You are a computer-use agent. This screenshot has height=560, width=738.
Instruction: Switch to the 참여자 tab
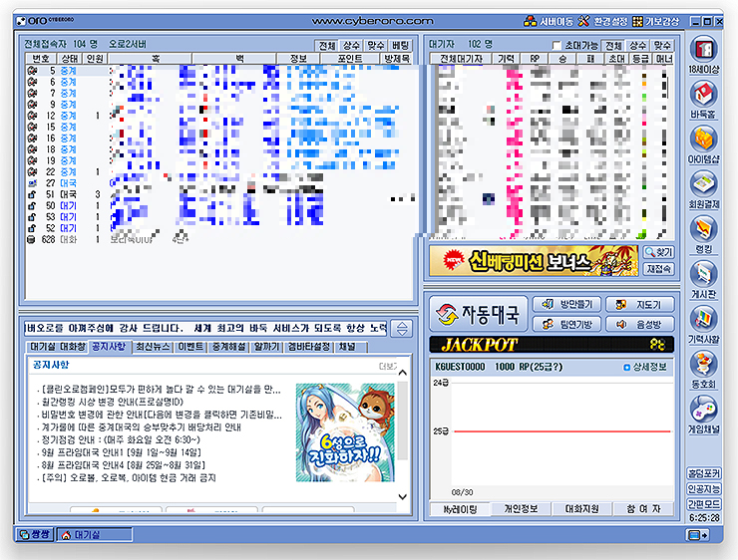pyautogui.click(x=643, y=509)
